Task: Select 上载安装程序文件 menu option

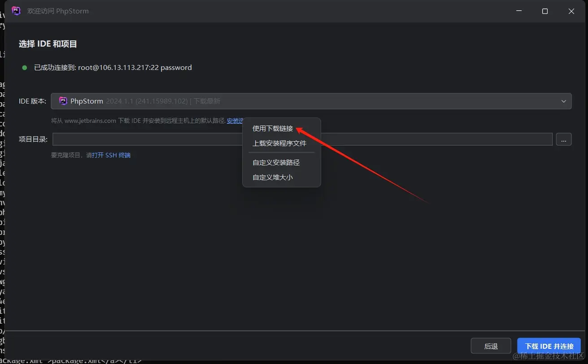Action: (279, 143)
